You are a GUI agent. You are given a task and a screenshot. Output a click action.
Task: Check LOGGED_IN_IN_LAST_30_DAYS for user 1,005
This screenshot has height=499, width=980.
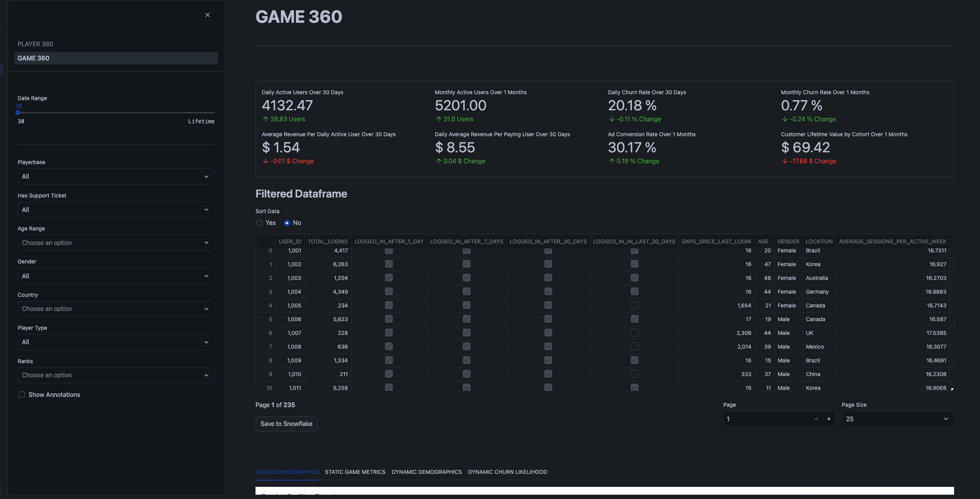(634, 305)
